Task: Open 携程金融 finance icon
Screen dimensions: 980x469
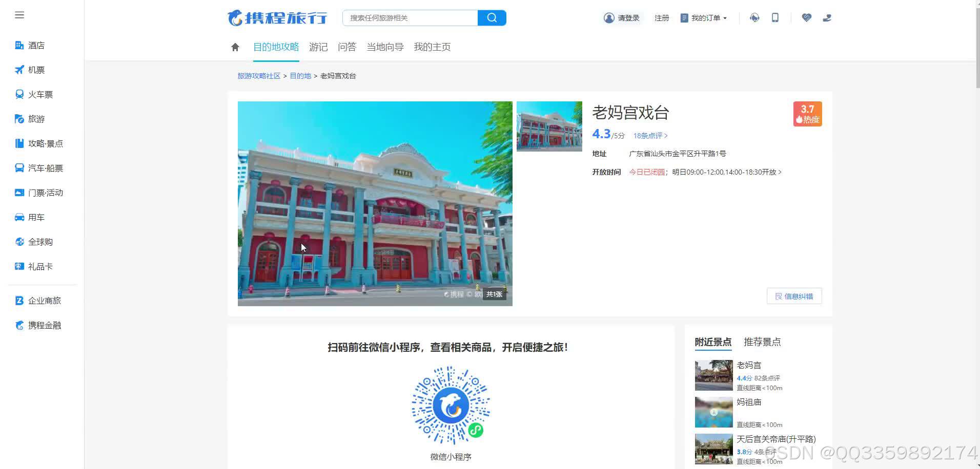Action: pyautogui.click(x=19, y=326)
